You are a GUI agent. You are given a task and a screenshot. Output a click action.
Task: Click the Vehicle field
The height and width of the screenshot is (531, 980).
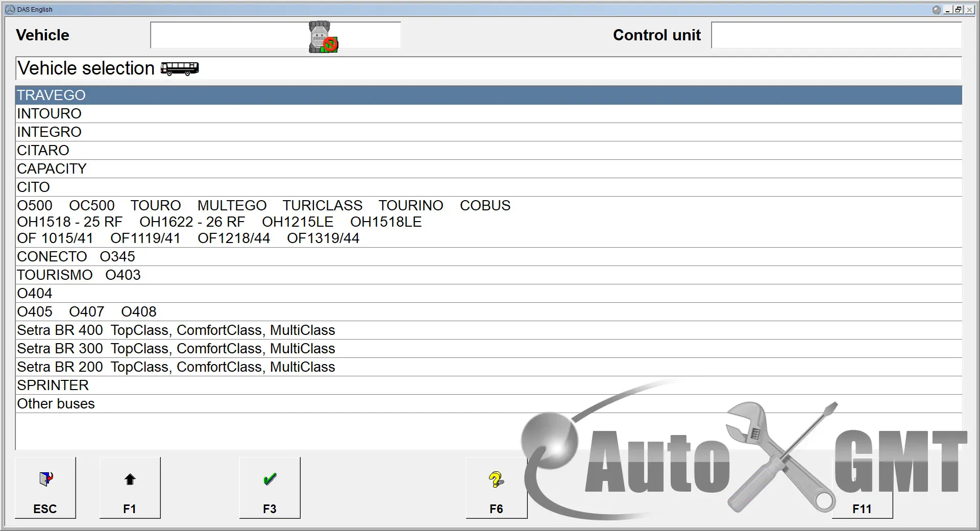coord(276,35)
